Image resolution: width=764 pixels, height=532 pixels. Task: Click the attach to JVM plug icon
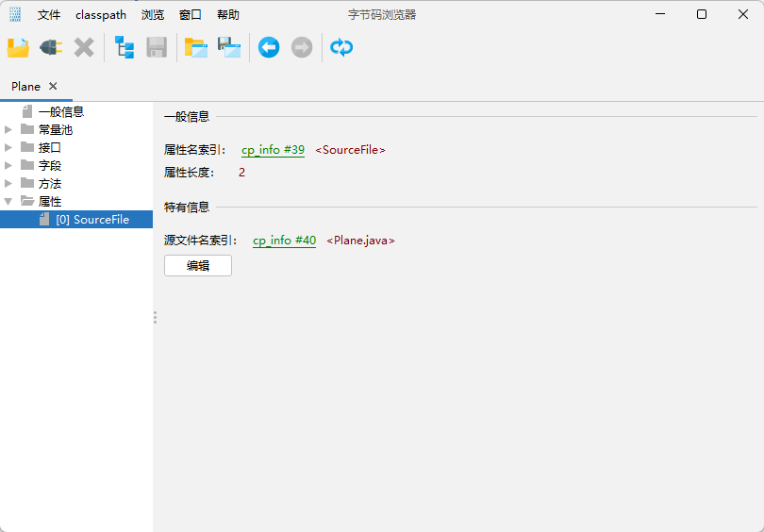point(51,47)
